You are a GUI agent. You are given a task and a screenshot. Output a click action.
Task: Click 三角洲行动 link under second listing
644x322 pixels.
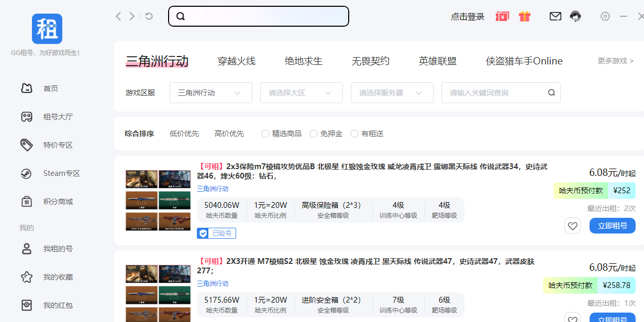213,283
